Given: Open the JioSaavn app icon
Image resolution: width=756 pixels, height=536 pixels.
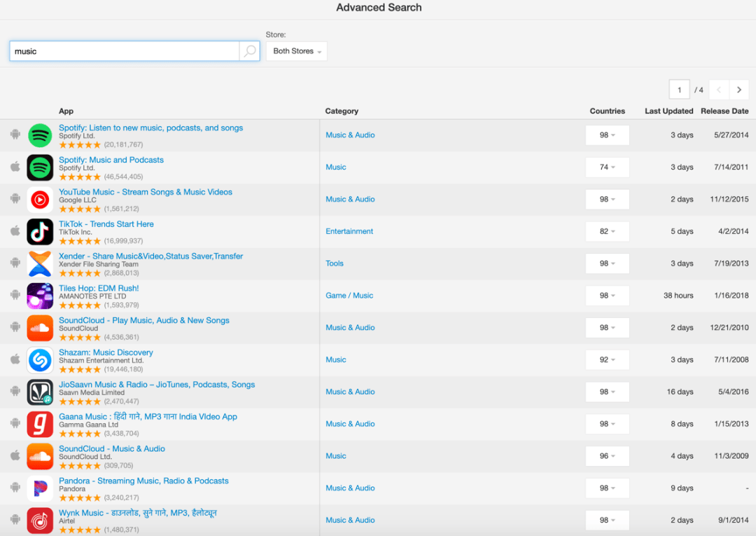Looking at the screenshot, I should (x=40, y=392).
